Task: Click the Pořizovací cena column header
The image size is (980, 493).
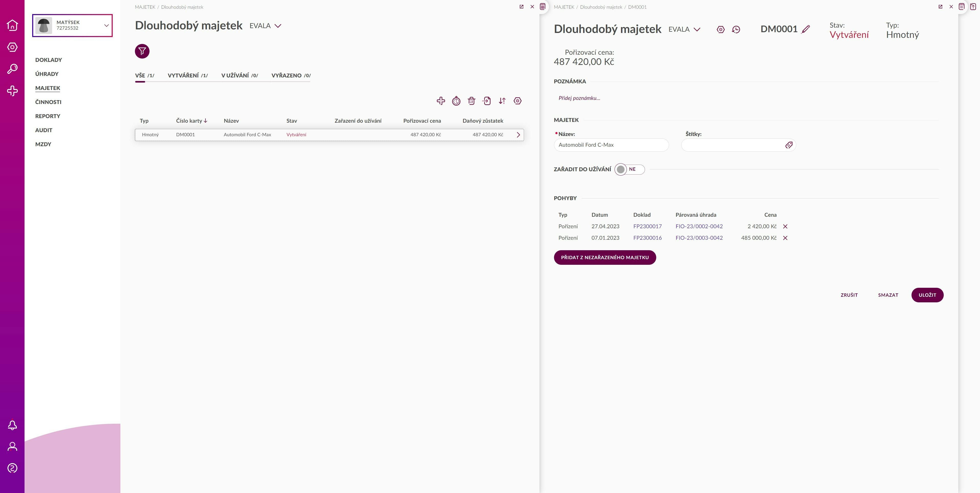Action: point(422,121)
